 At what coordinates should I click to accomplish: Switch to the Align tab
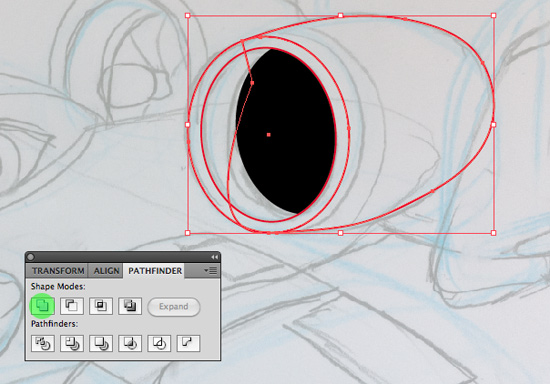coord(106,271)
